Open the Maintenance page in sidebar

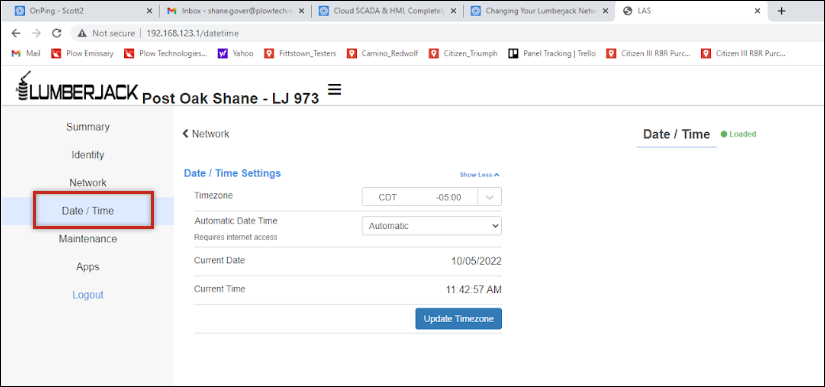click(88, 239)
